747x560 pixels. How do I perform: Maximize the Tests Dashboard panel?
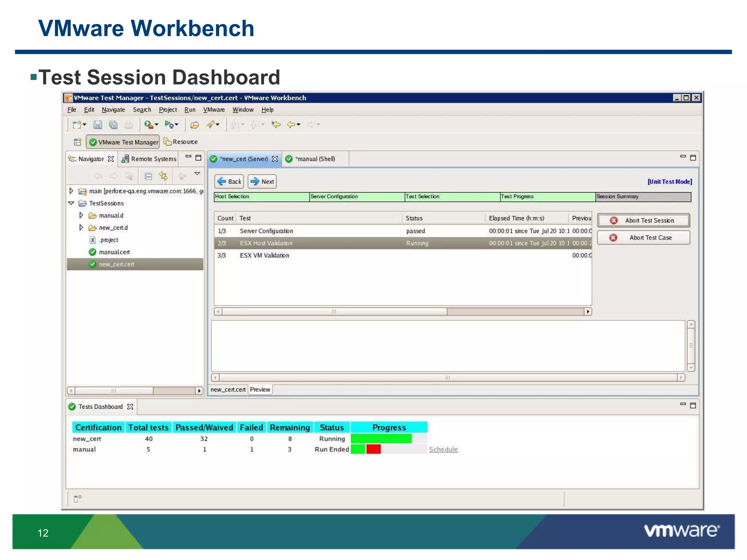[693, 405]
